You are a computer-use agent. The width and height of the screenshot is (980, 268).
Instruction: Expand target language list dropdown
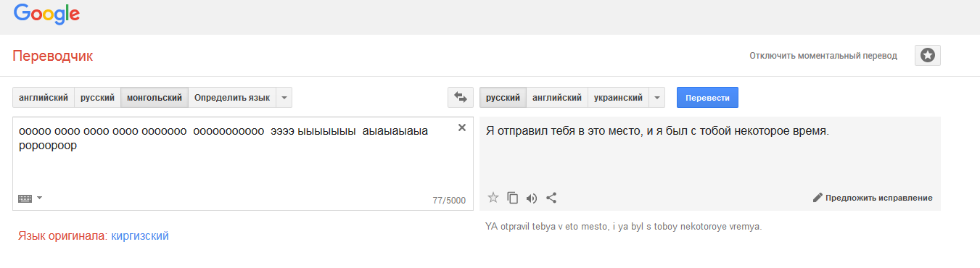coord(656,97)
